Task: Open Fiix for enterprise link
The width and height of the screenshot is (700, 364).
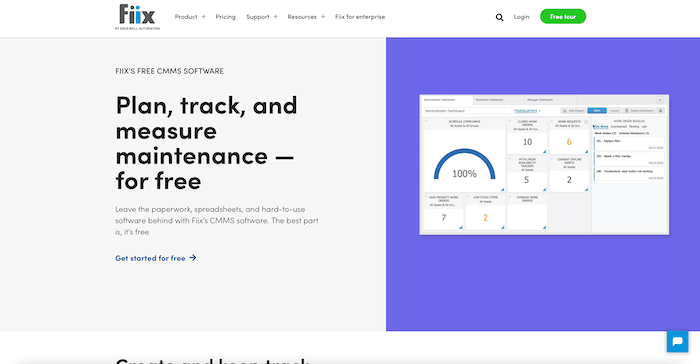Action: (360, 17)
